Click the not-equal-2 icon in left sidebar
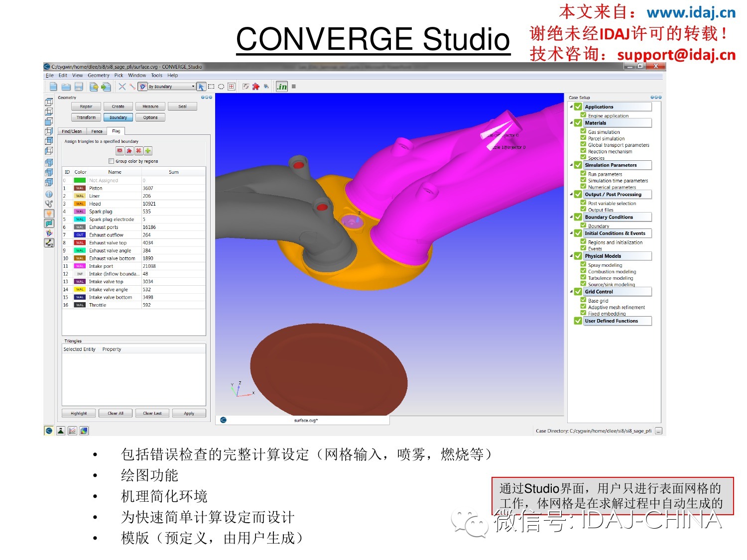The height and width of the screenshot is (560, 747). tap(49, 243)
